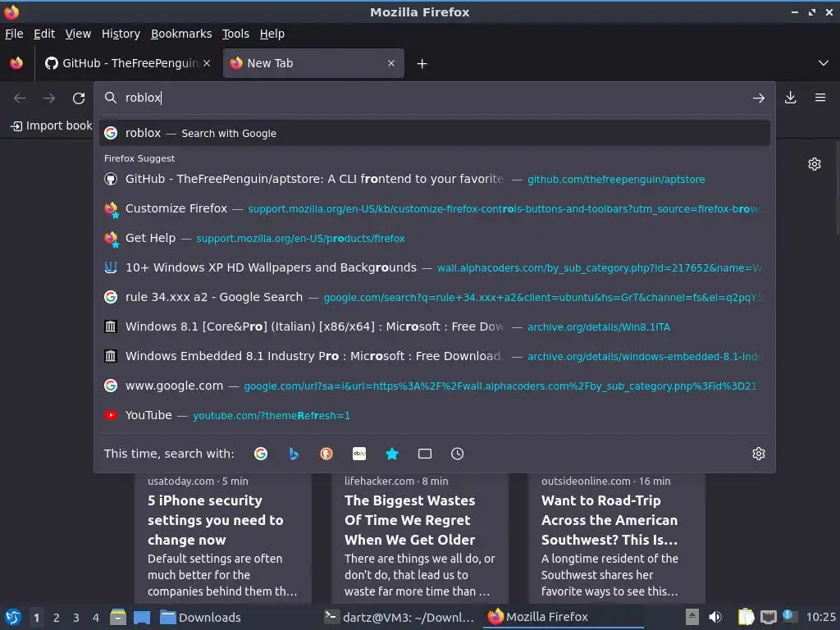
Task: Open the Get Help suggestion
Action: click(435, 238)
